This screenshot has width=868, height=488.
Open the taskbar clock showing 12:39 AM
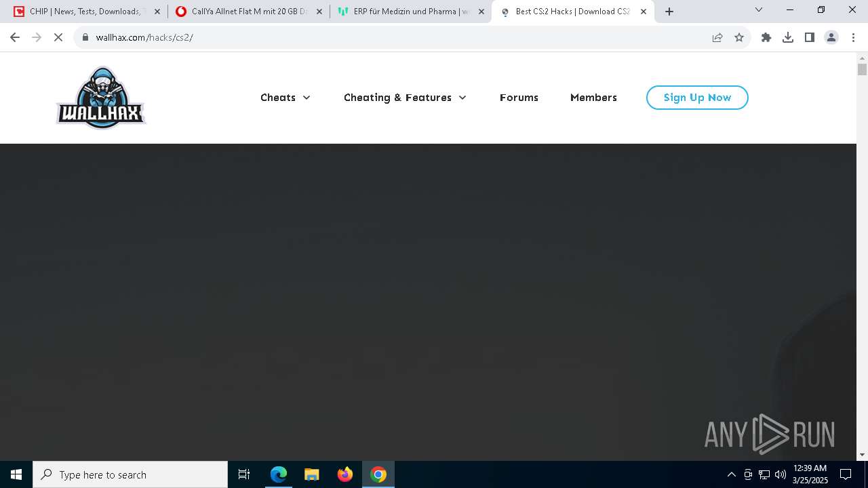[x=810, y=474]
